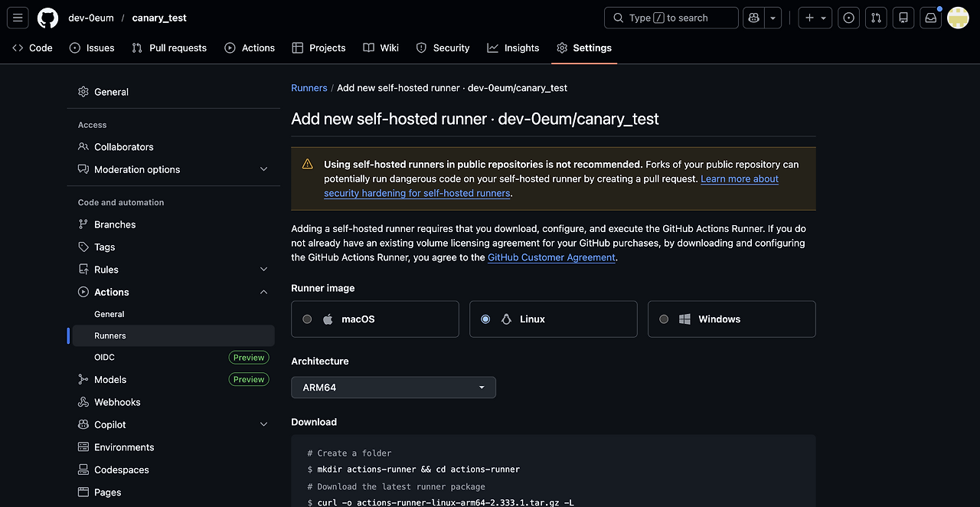
Task: Switch to the Projects tab
Action: 319,47
